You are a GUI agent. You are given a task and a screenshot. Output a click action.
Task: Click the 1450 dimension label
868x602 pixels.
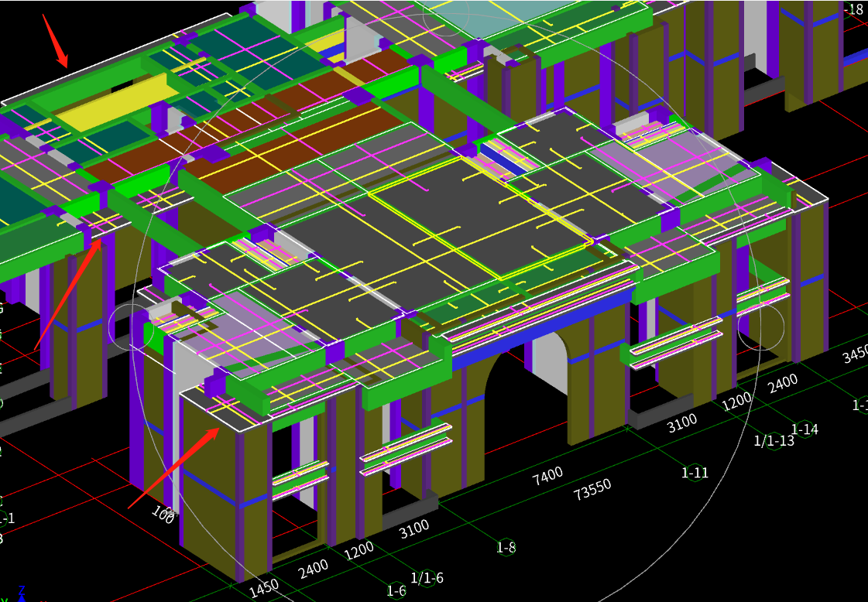click(264, 587)
